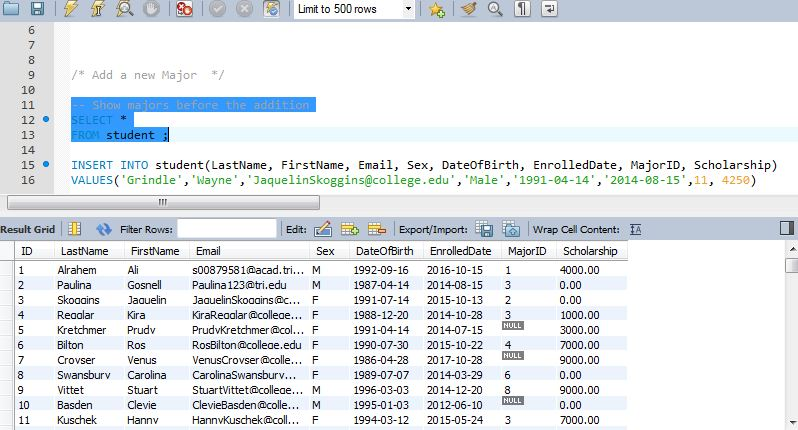This screenshot has width=798, height=430.
Task: Select the Jaquelin first name cell
Action: (157, 300)
